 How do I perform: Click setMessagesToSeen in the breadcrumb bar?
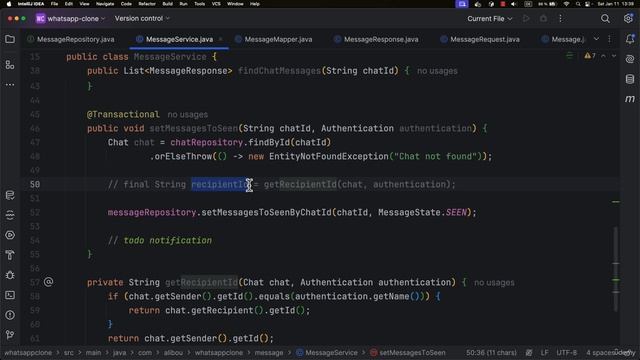(x=408, y=353)
